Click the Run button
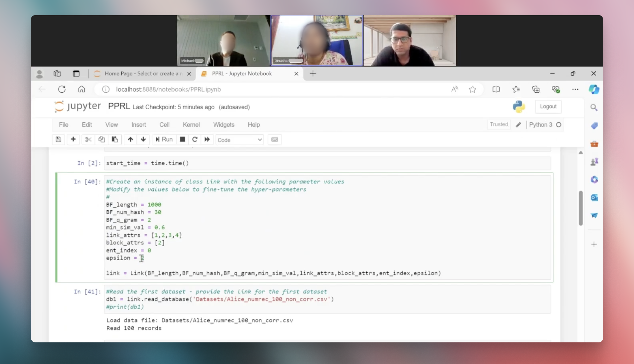 164,140
